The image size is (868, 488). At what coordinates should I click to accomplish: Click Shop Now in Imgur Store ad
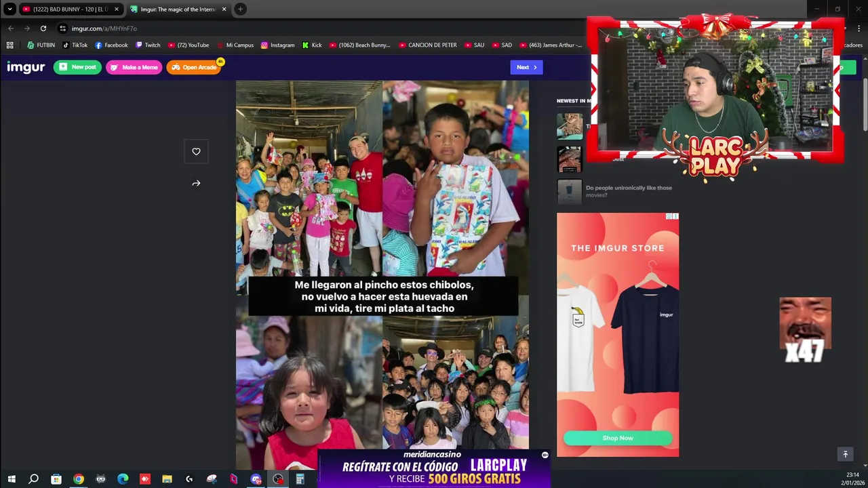click(x=618, y=438)
